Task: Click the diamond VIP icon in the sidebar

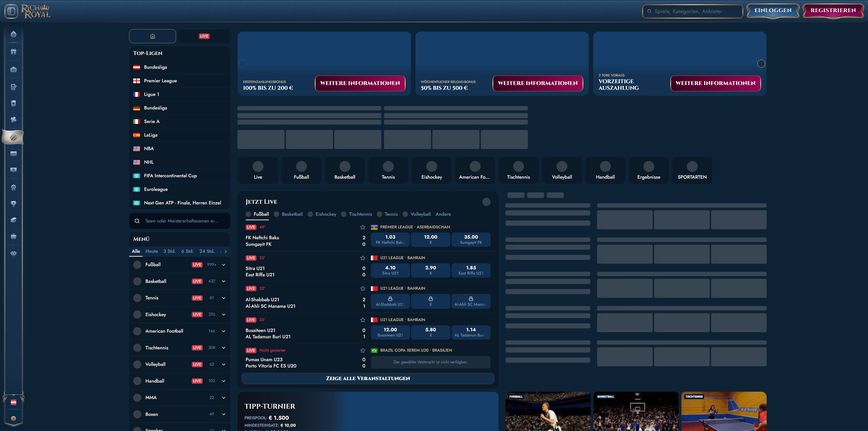Action: tap(14, 254)
